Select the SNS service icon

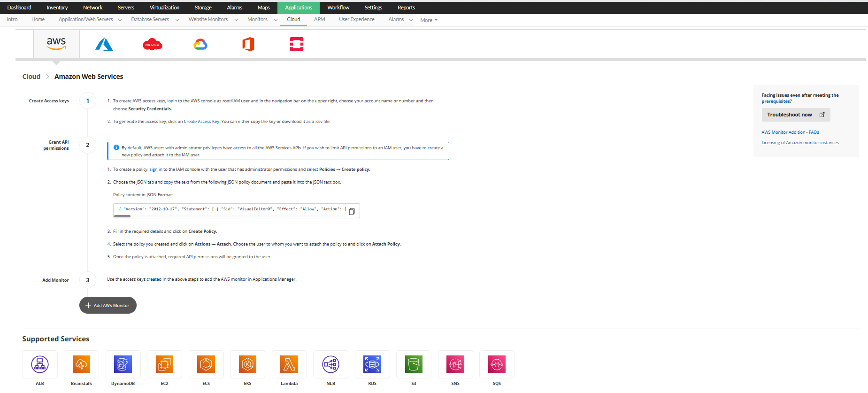point(455,364)
